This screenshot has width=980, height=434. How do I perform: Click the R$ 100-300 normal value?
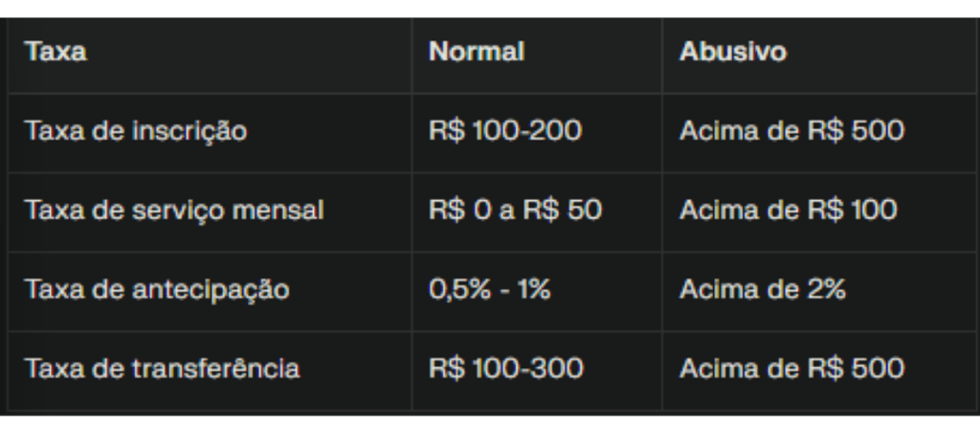506,368
